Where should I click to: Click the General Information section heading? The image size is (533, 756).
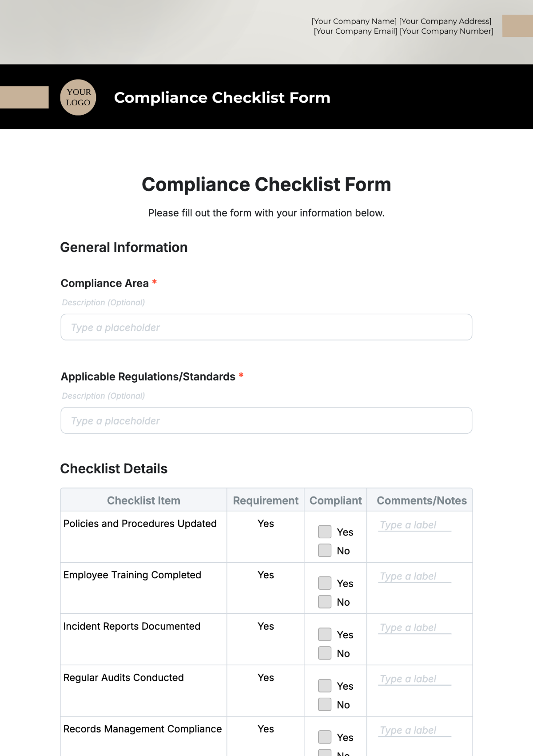tap(124, 247)
